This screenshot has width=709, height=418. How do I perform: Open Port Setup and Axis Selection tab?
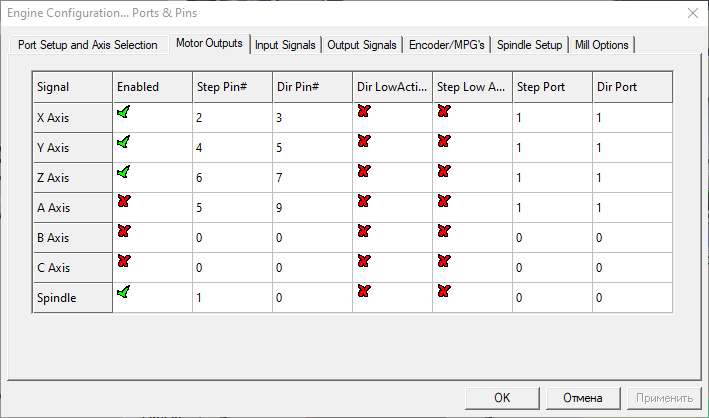point(88,45)
